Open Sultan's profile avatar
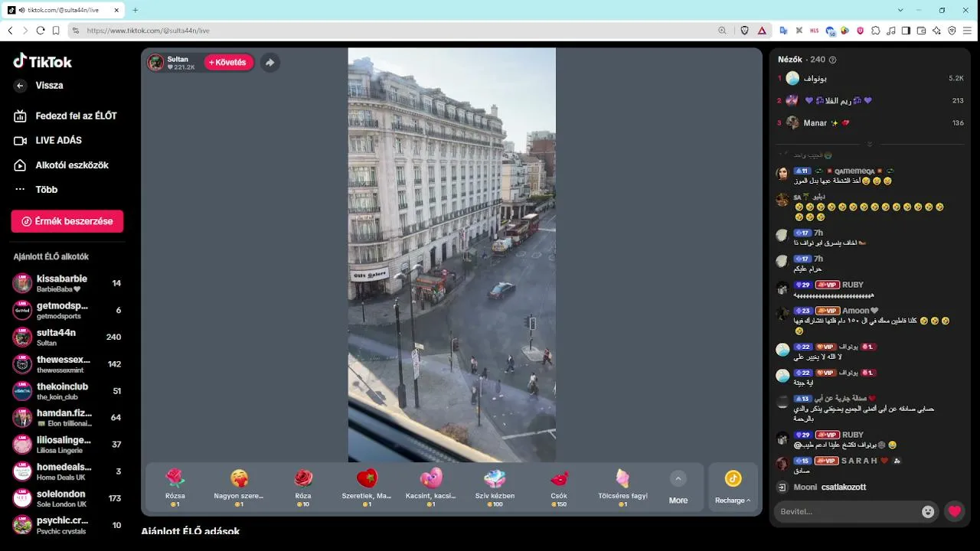 [x=156, y=63]
